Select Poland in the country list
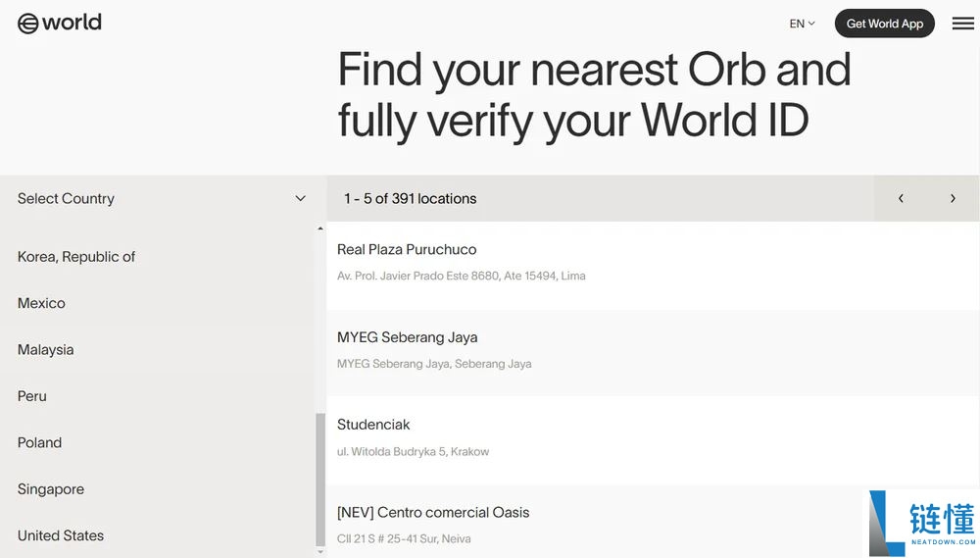 pos(39,442)
